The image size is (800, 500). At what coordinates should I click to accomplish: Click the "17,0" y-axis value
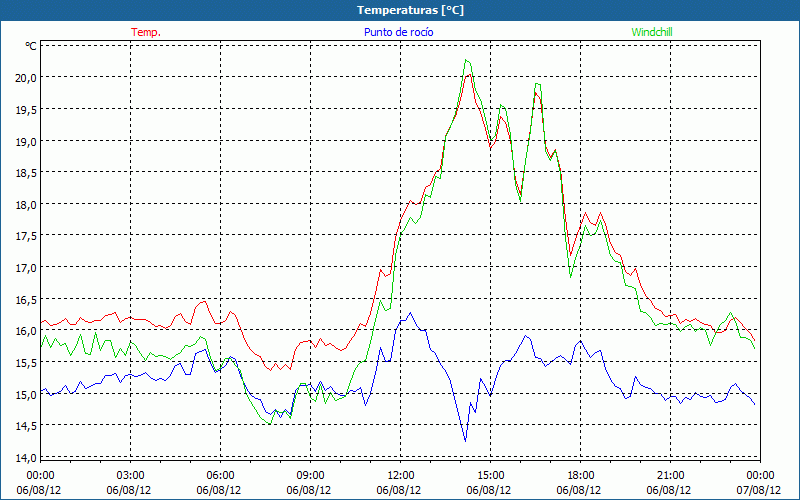tap(27, 268)
